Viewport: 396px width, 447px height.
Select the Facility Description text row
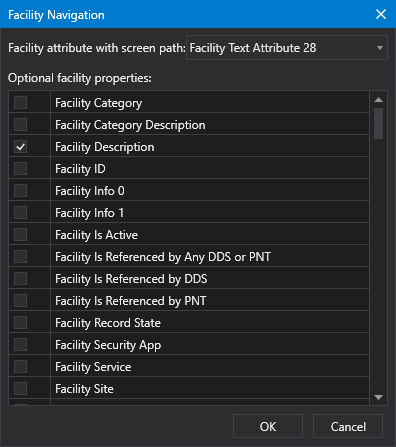[210, 147]
